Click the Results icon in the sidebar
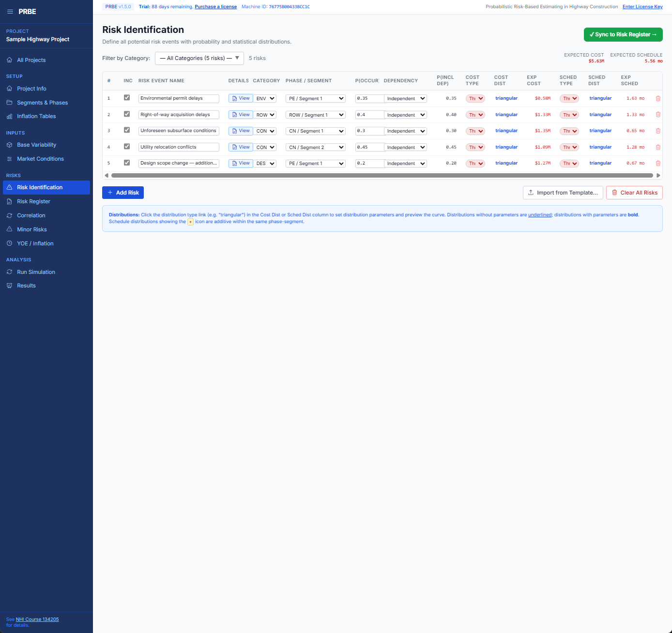672x633 pixels. coord(10,286)
